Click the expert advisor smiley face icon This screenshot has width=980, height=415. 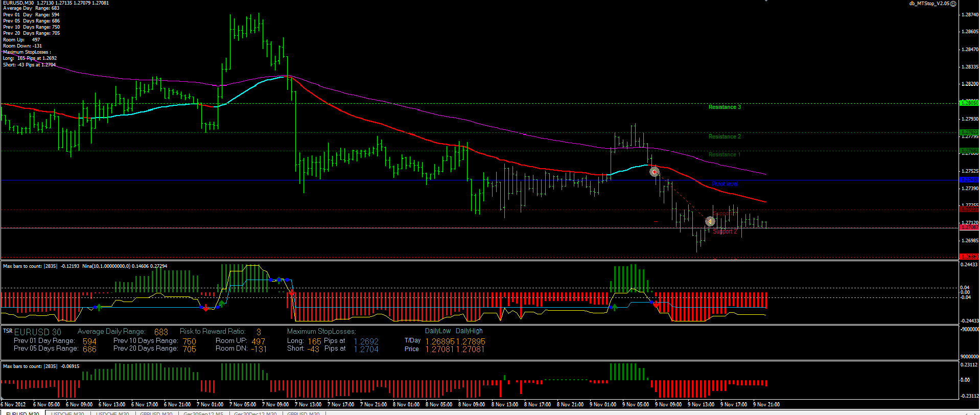coord(953,4)
